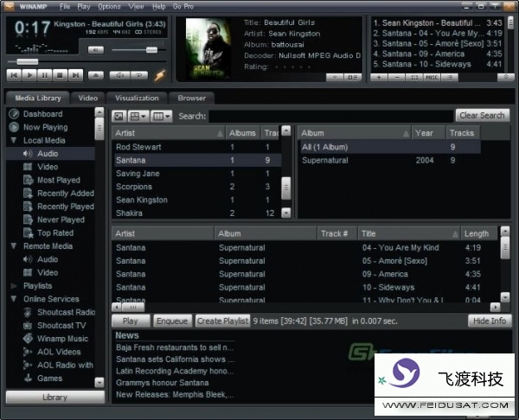Screen dimensions: 519x420
Task: Open Games under Online Services
Action: (x=49, y=379)
